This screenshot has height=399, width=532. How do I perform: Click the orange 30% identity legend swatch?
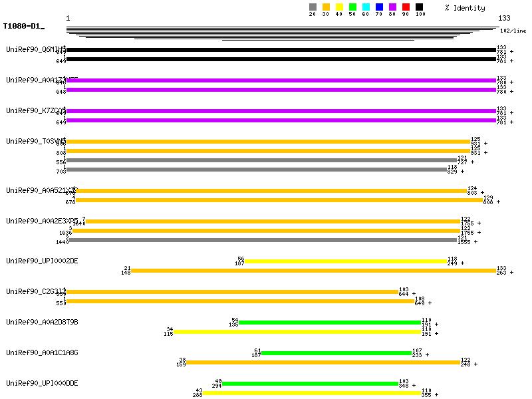[x=326, y=7]
